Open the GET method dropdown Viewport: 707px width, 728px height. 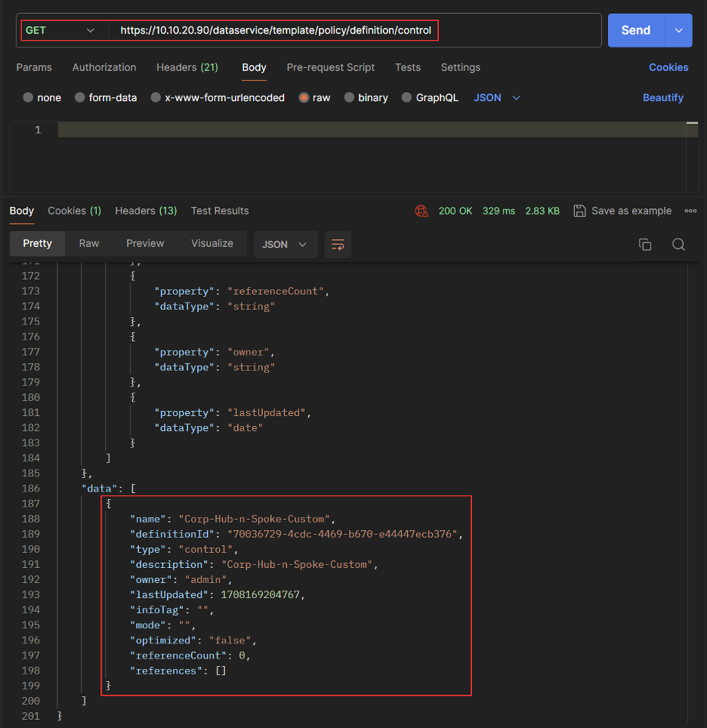tap(60, 30)
